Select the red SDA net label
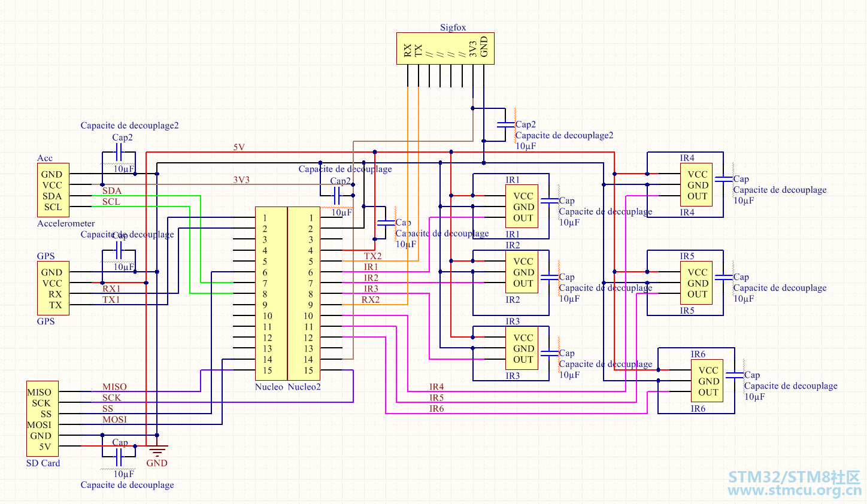 click(x=112, y=191)
